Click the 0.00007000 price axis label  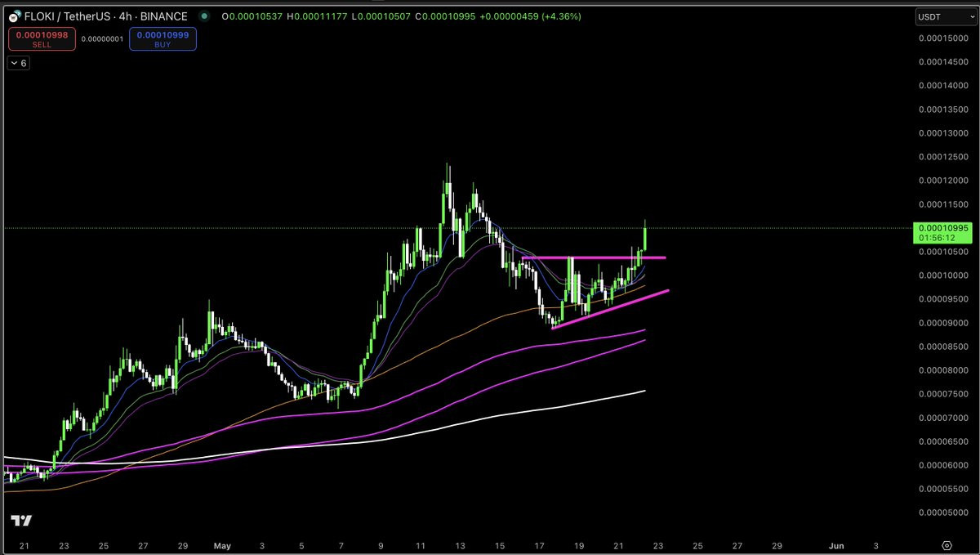(943, 418)
